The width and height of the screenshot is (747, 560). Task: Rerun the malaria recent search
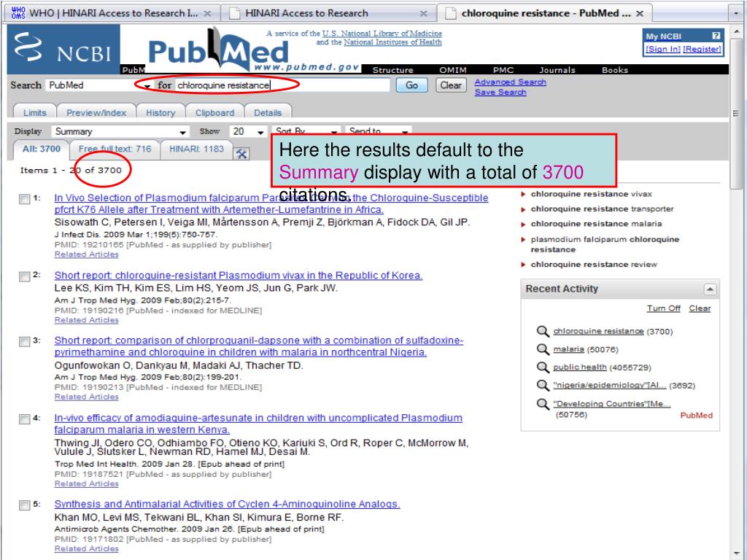[x=568, y=349]
